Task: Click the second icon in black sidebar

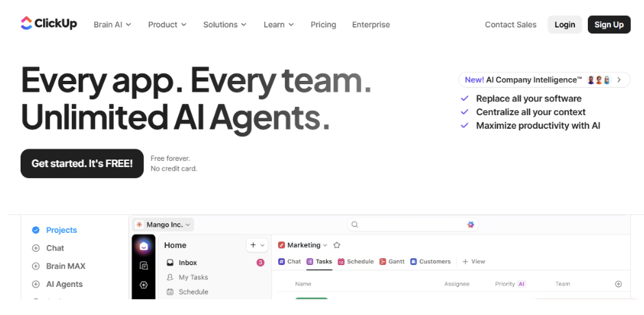Action: coord(143,266)
